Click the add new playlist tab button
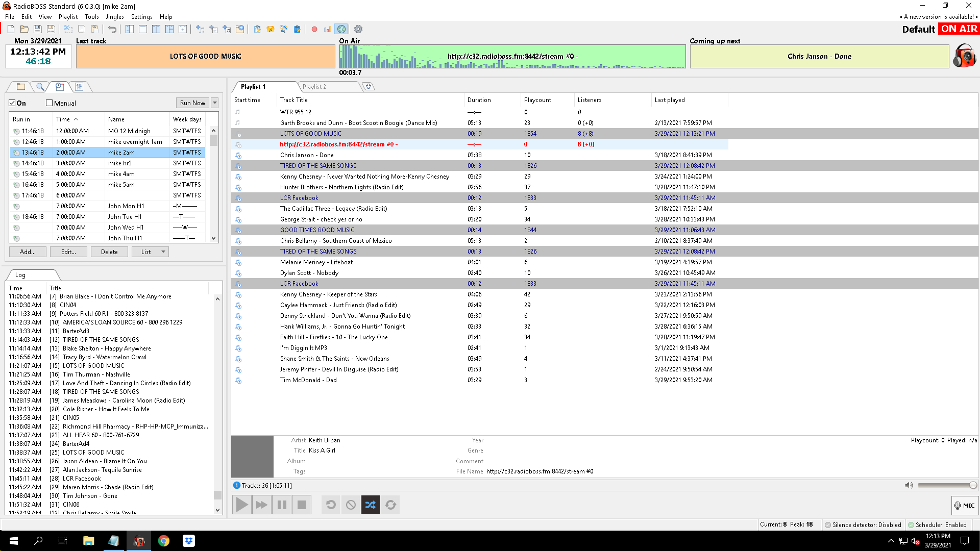 click(369, 87)
